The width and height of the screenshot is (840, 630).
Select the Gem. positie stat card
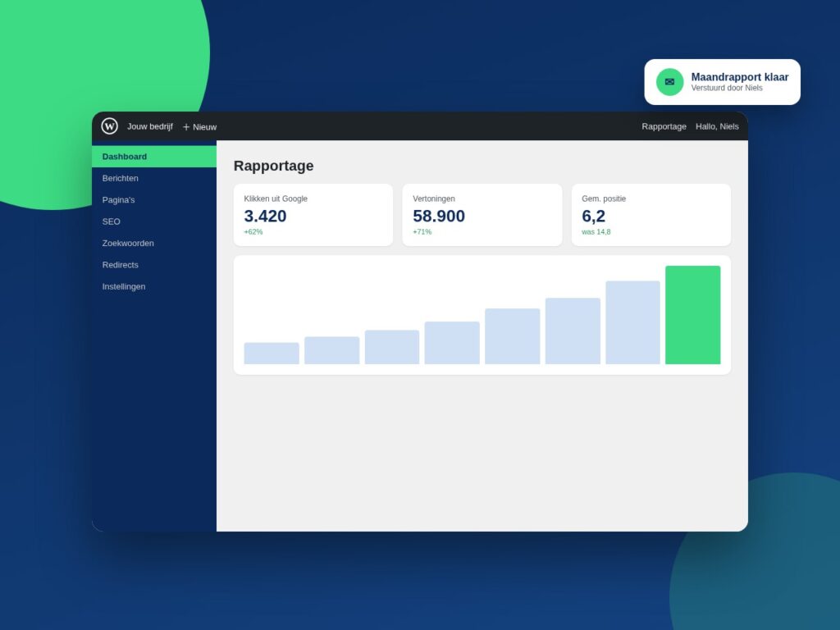pyautogui.click(x=651, y=215)
